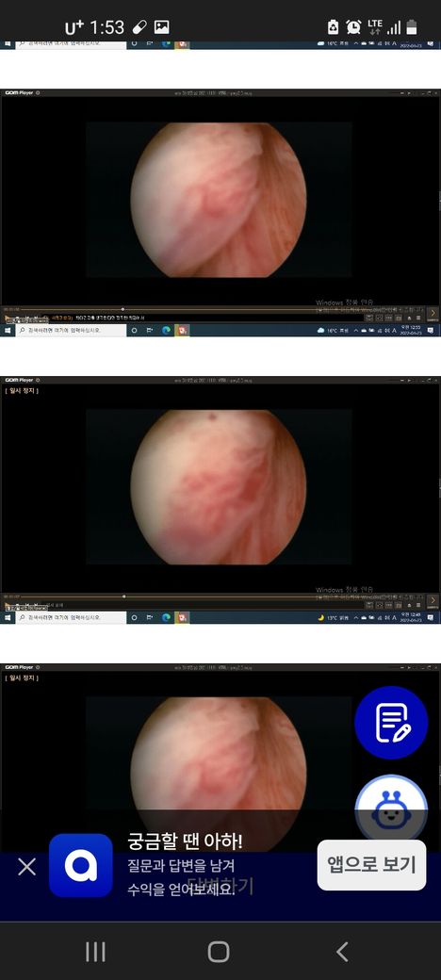Screen dimensions: 441x980
Task: Tap the Android home button
Action: [x=219, y=952]
